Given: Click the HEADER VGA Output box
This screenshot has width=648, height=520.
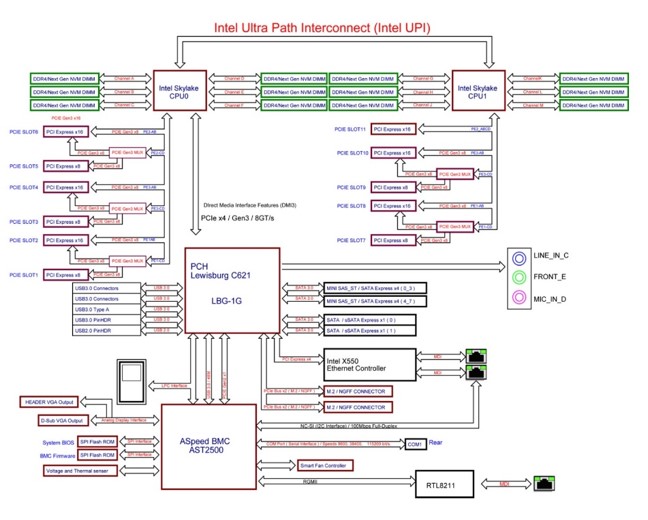Looking at the screenshot, I should coord(49,402).
